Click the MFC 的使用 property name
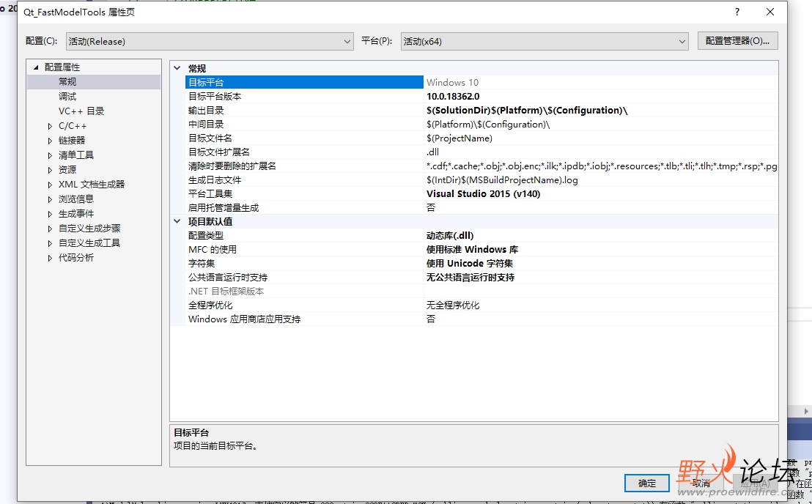Image resolution: width=812 pixels, height=504 pixels. pos(213,249)
